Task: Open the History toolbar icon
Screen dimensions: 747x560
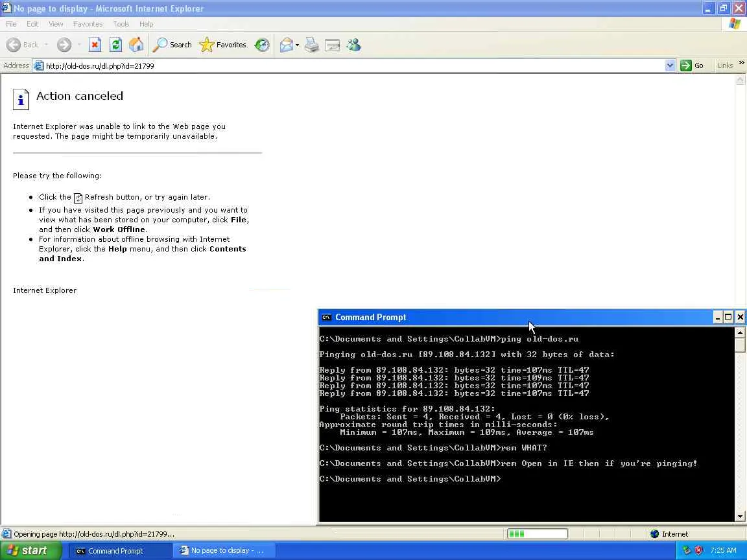Action: [261, 45]
